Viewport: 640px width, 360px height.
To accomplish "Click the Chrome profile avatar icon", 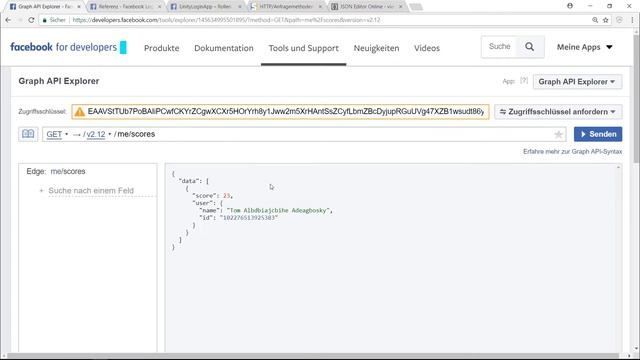I will coord(570,6).
